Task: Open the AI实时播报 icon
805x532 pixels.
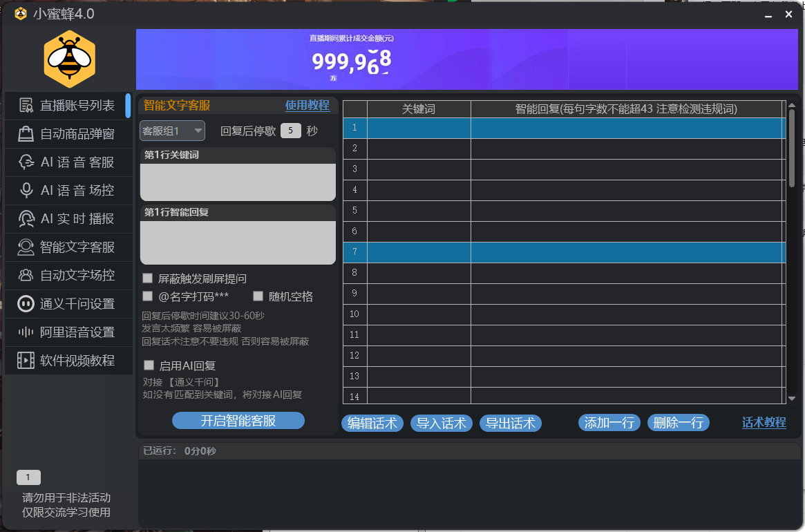Action: point(26,219)
